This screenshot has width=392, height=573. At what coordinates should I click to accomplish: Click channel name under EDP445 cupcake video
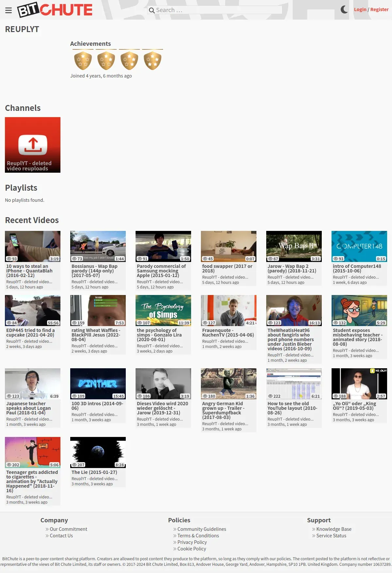(29, 341)
